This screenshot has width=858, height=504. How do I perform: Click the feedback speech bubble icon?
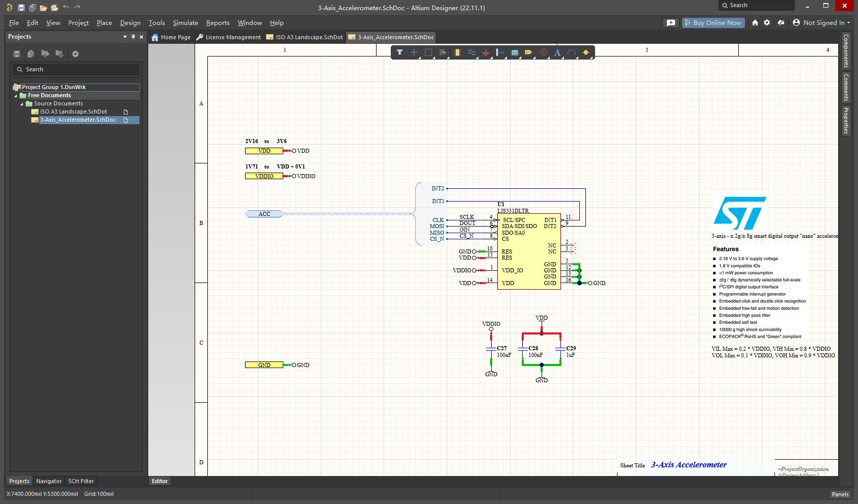(x=671, y=23)
